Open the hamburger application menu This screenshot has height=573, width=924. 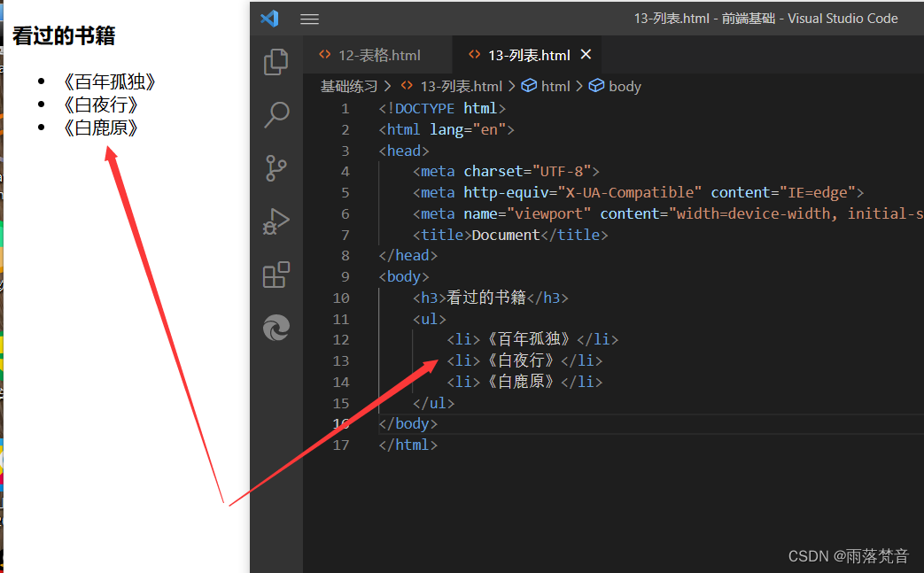[309, 19]
